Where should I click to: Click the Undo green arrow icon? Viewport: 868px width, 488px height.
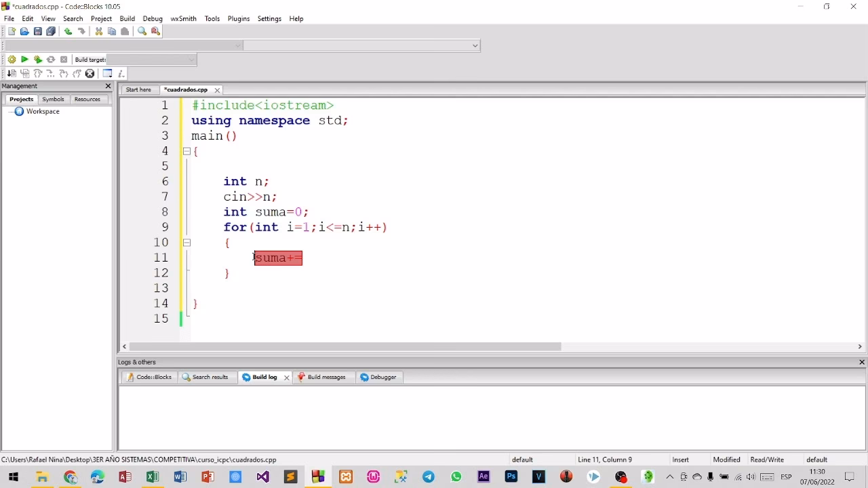coord(68,31)
